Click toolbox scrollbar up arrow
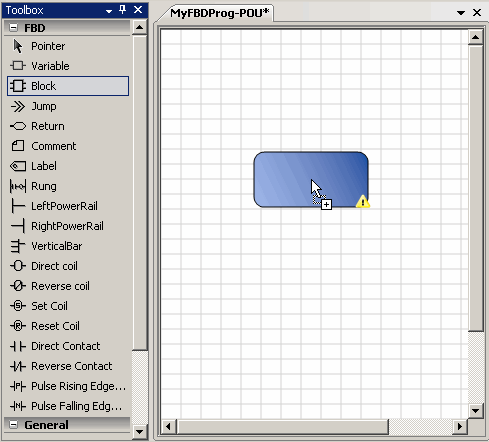 pos(140,27)
